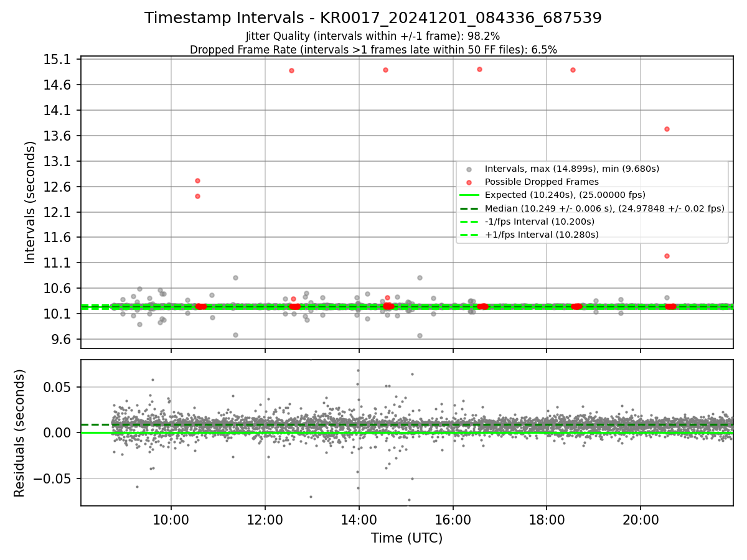Click the 10.6 y-axis tick label

(x=57, y=289)
